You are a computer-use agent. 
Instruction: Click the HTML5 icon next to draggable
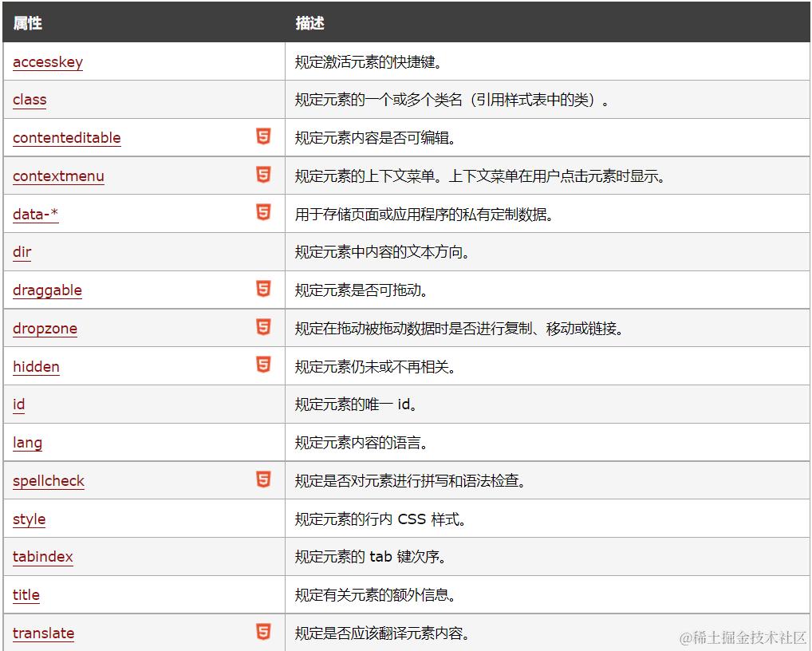(263, 289)
